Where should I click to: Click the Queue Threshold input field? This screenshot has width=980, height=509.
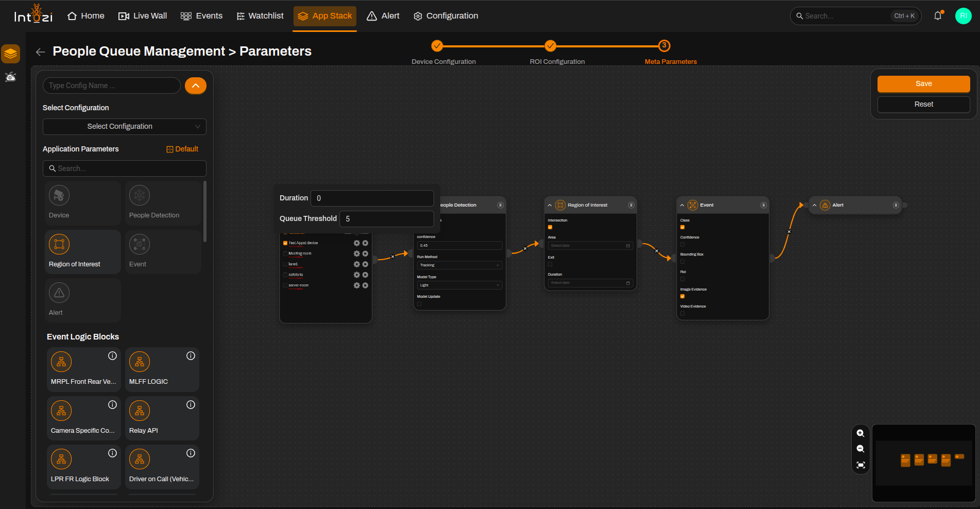pyautogui.click(x=386, y=219)
